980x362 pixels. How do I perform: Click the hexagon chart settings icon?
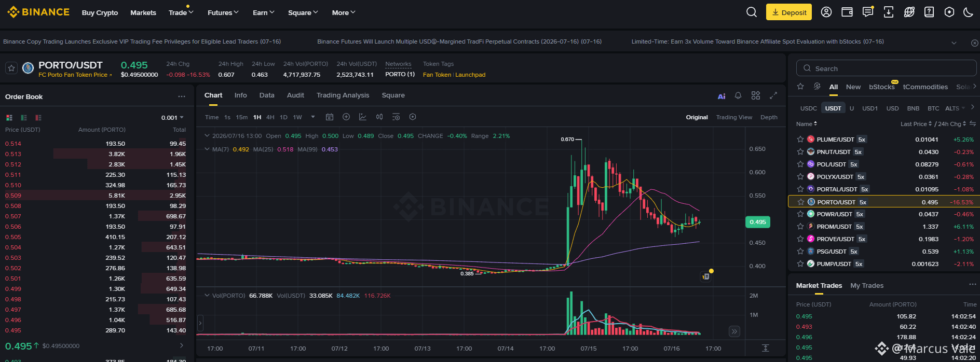pos(413,117)
